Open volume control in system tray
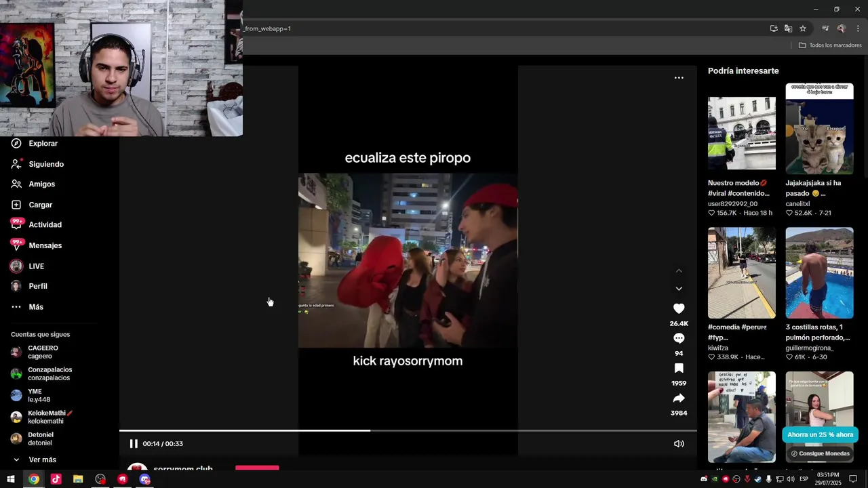 click(790, 479)
